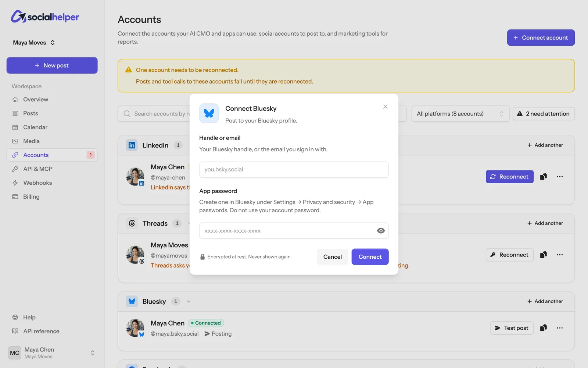Toggle app password visibility eye
Viewport: 588px width, 368px height.
[x=381, y=231]
